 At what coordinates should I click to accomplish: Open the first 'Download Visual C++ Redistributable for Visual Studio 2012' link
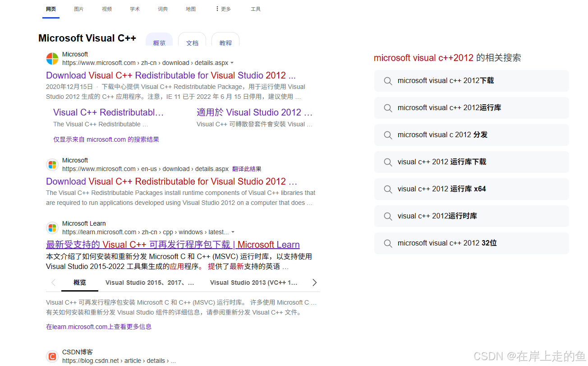171,75
